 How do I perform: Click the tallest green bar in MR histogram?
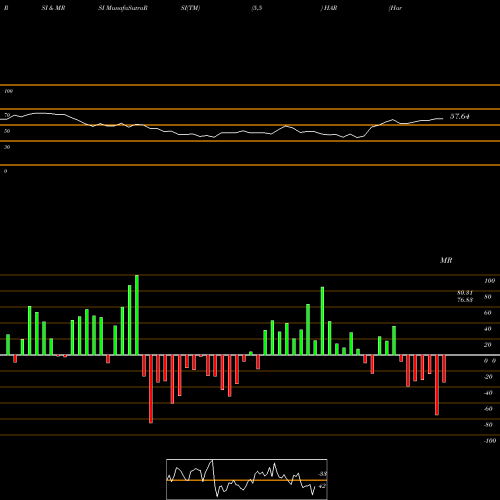137,315
